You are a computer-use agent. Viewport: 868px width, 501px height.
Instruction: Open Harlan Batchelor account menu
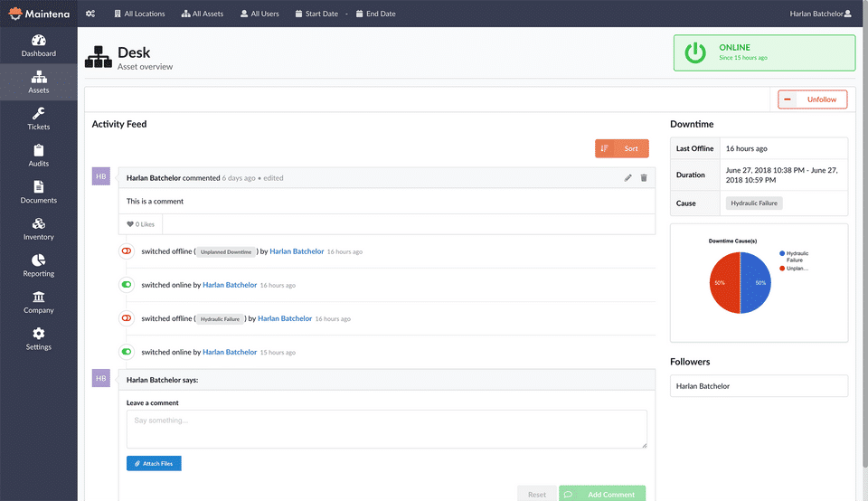pos(820,14)
